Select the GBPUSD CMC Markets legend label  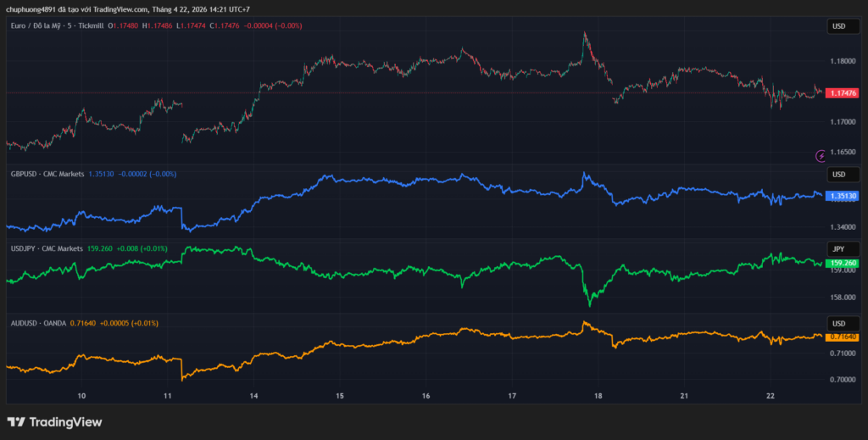[x=47, y=174]
